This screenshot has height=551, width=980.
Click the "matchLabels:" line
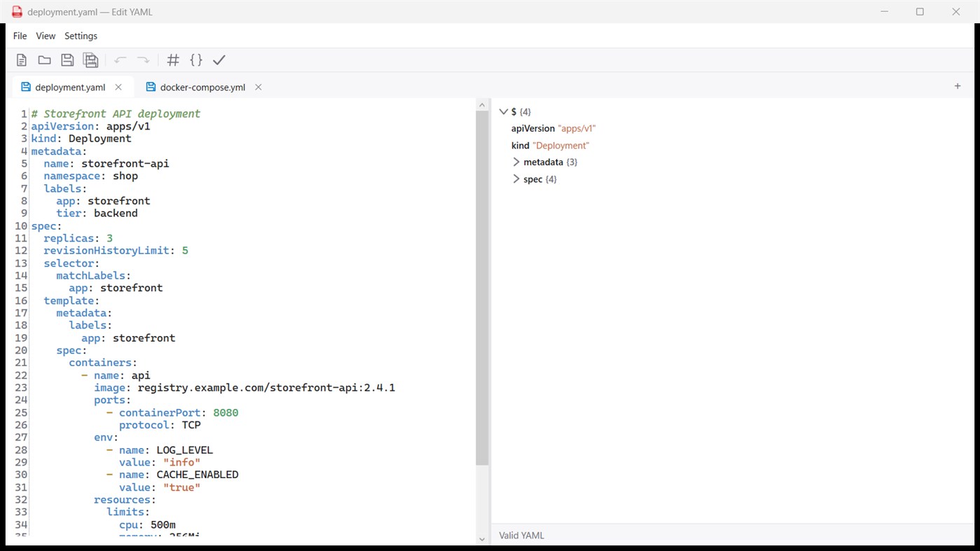pyautogui.click(x=94, y=275)
